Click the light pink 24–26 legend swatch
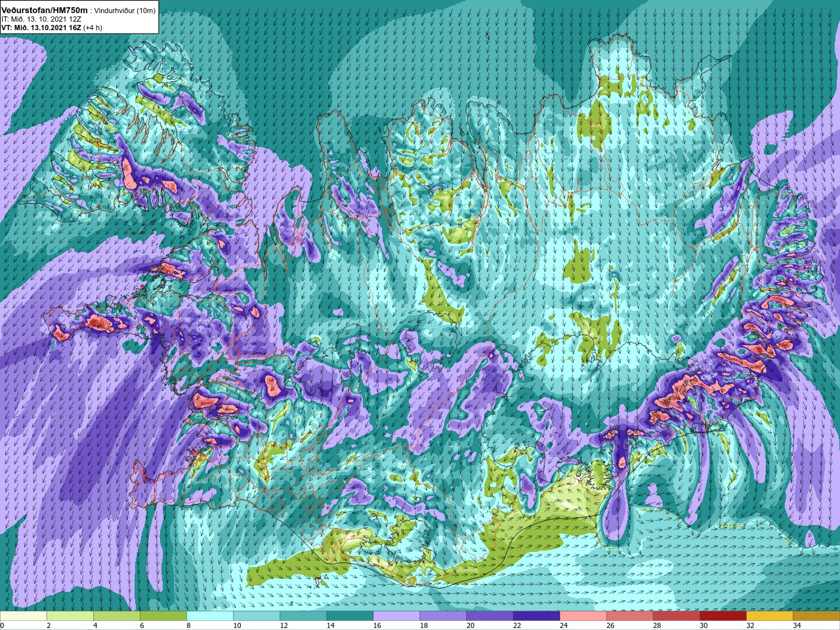 click(583, 616)
